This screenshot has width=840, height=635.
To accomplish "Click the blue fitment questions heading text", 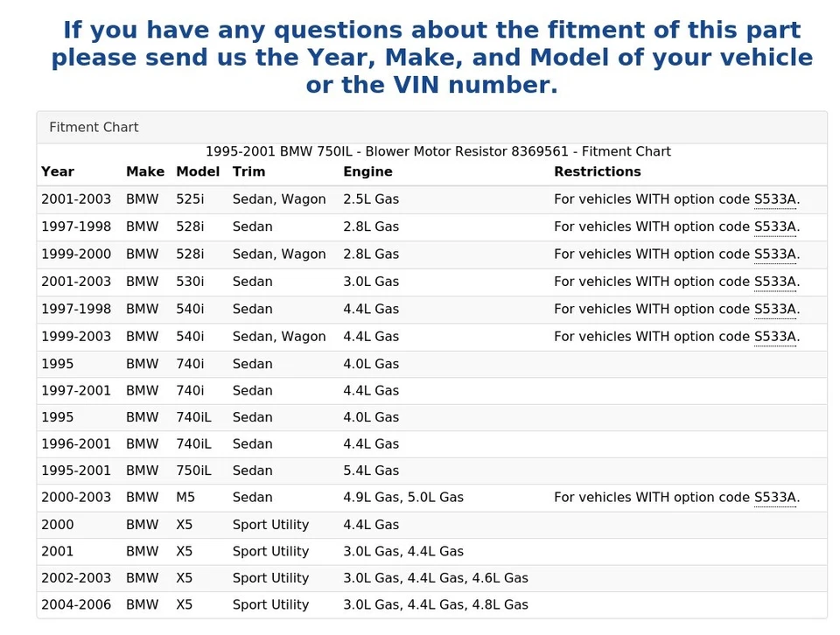I will [431, 58].
